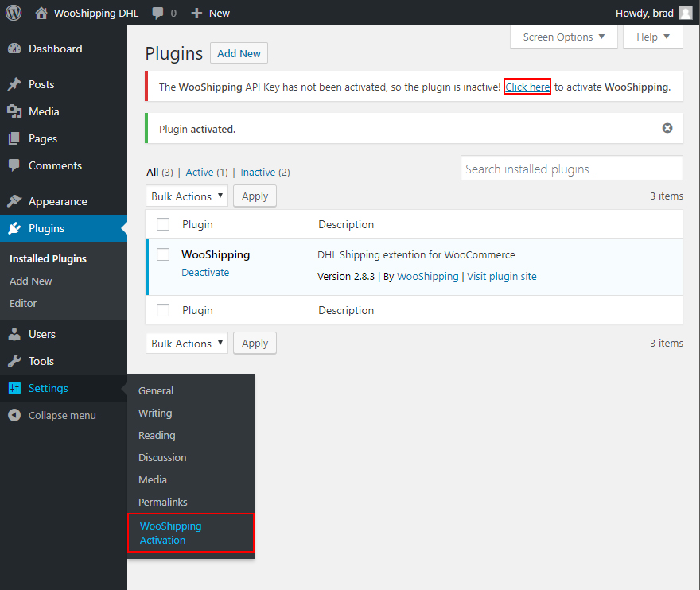
Task: Deactivate the WooShipping plugin
Action: pyautogui.click(x=205, y=272)
